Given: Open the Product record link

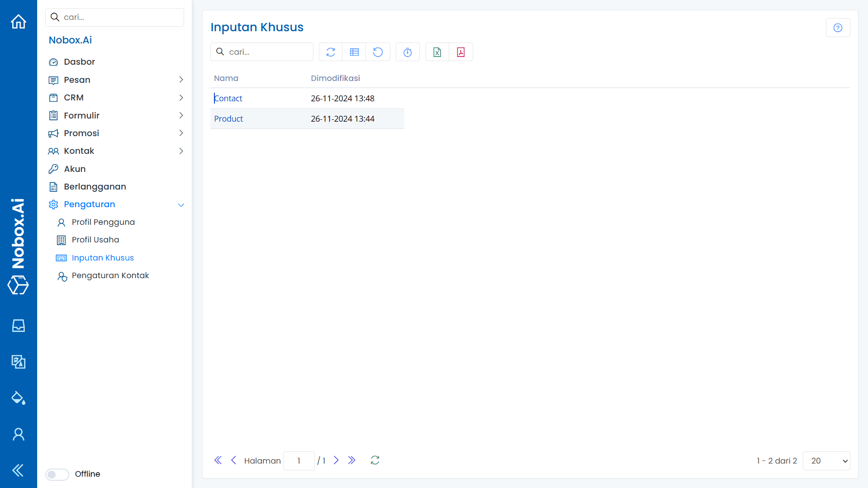Looking at the screenshot, I should click(x=228, y=118).
